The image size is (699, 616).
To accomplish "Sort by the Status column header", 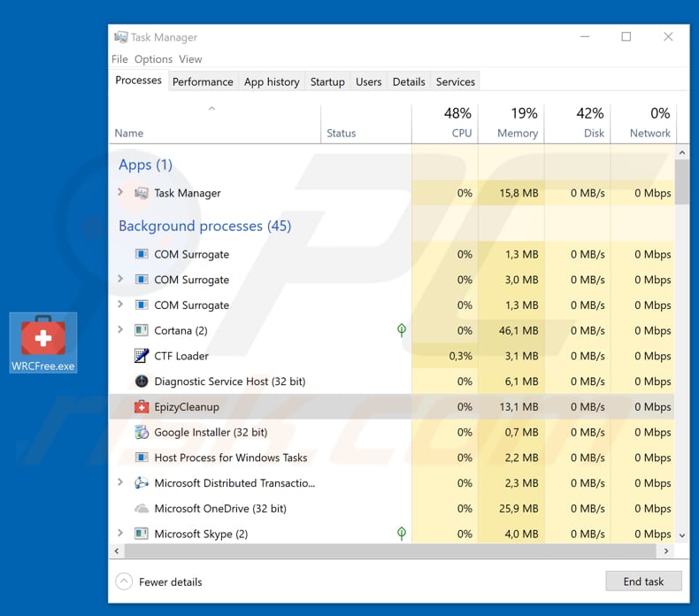I will [x=366, y=124].
